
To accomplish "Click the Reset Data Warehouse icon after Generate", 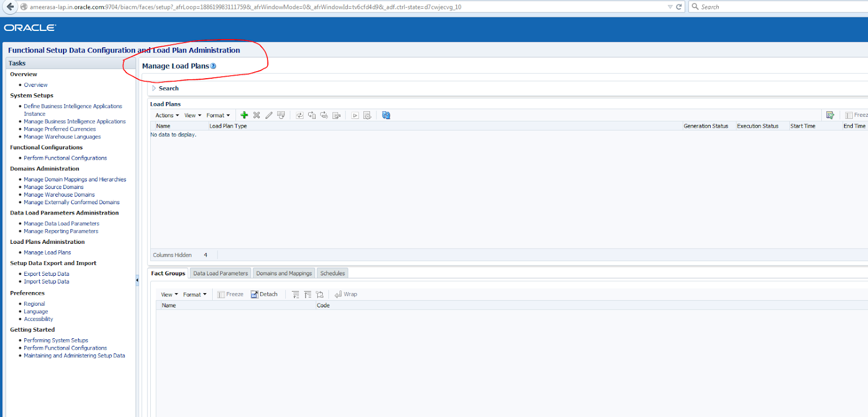I will pos(312,115).
